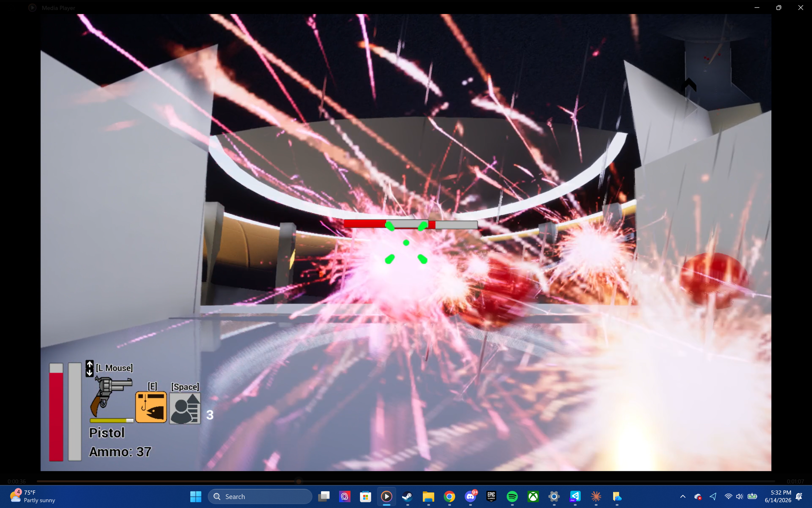Open the clock and date 5:32 PM
Image resolution: width=812 pixels, height=508 pixels.
click(x=778, y=496)
